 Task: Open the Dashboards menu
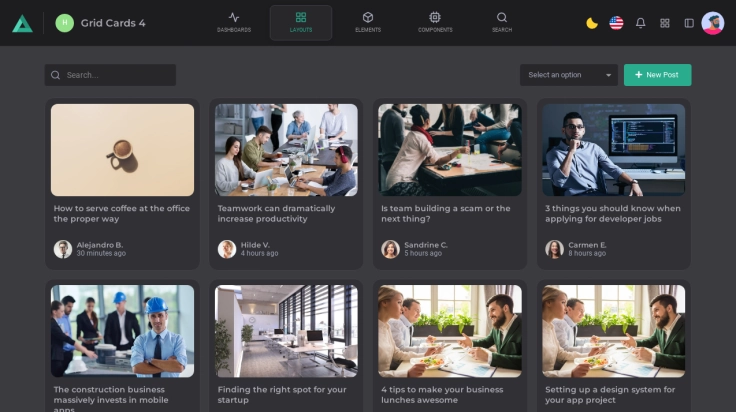point(234,22)
